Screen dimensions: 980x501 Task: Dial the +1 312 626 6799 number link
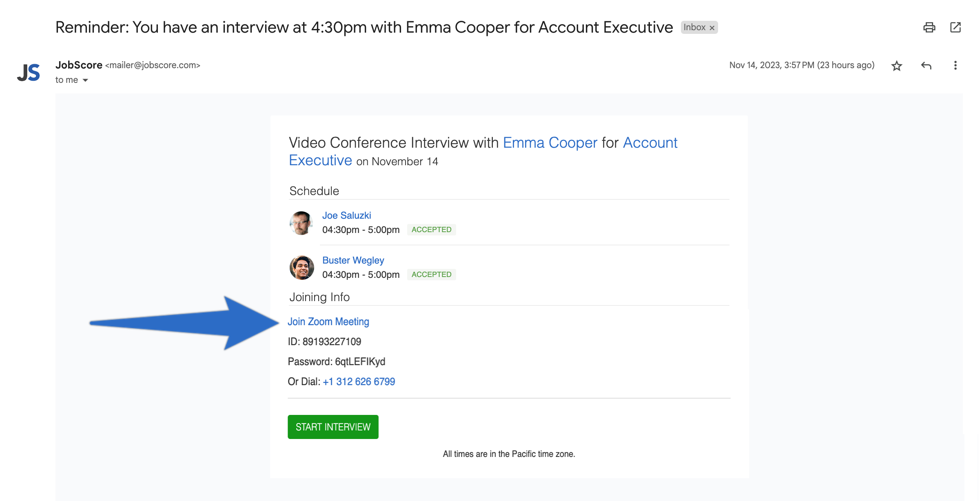pos(359,381)
